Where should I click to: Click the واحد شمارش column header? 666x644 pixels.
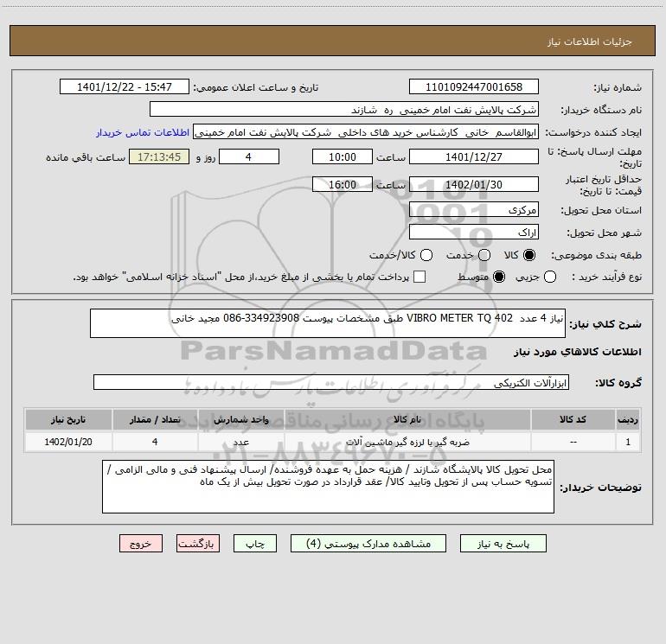click(x=240, y=419)
